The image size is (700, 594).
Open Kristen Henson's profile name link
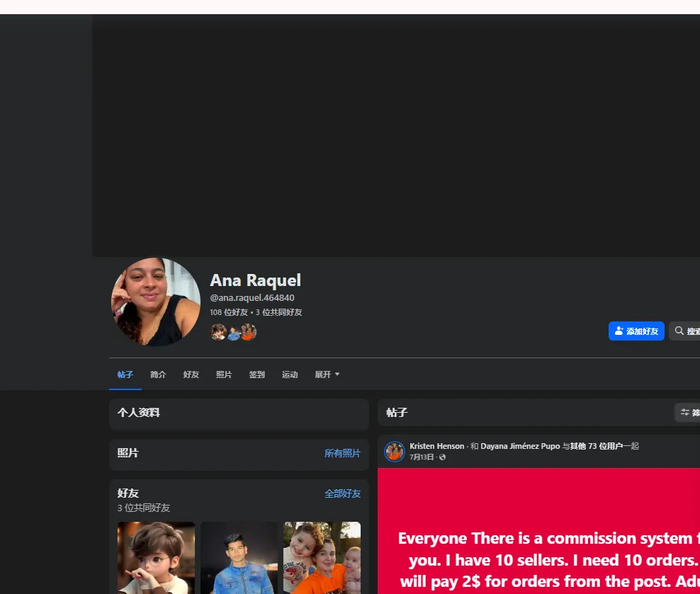(436, 446)
